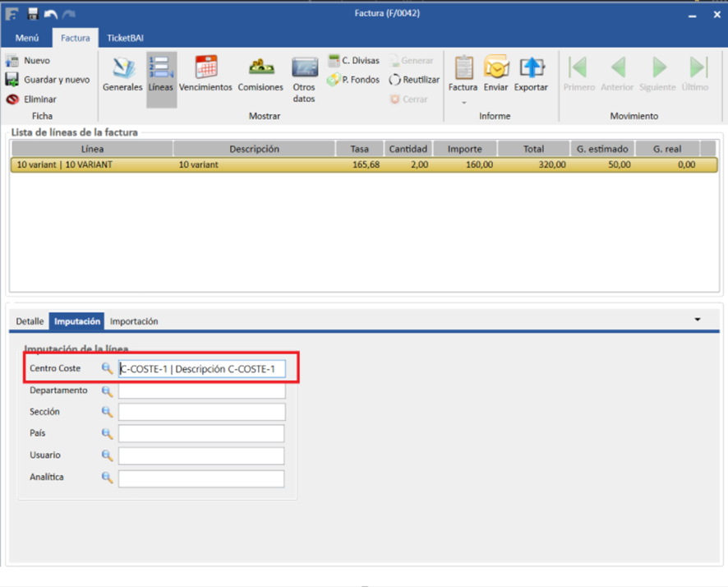The height and width of the screenshot is (587, 728).
Task: Open the Departamento lookup magnifier
Action: [107, 391]
